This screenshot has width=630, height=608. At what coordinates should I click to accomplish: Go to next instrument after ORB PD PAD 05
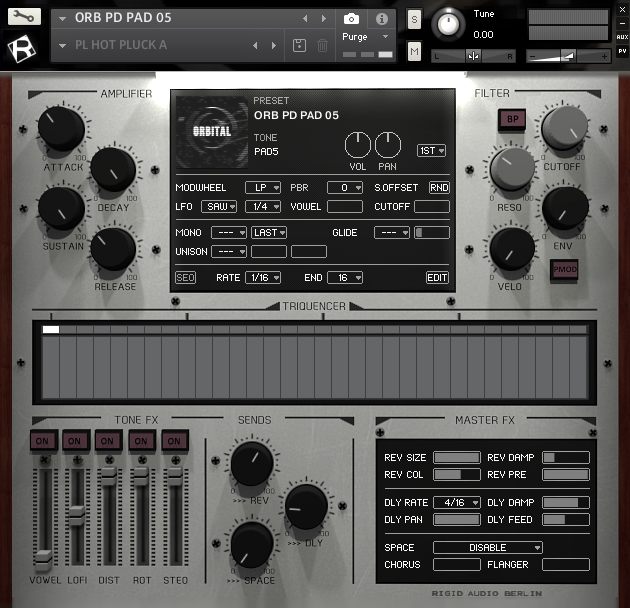(323, 18)
